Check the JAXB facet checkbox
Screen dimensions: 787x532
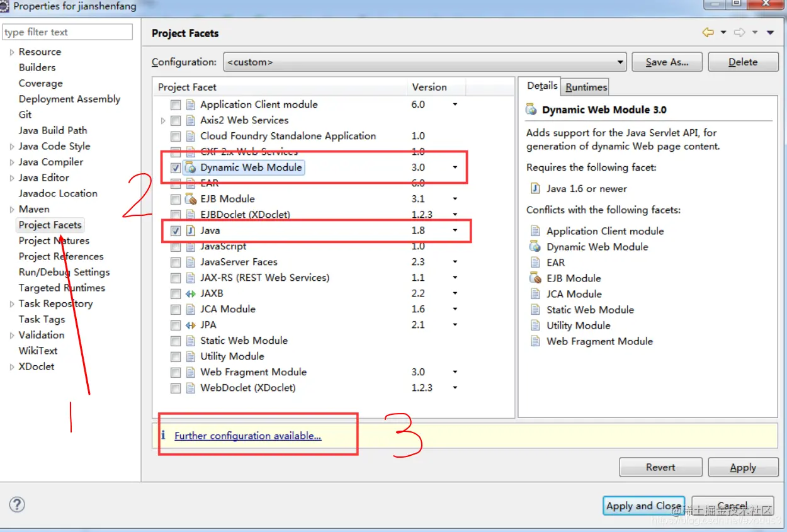click(x=176, y=294)
